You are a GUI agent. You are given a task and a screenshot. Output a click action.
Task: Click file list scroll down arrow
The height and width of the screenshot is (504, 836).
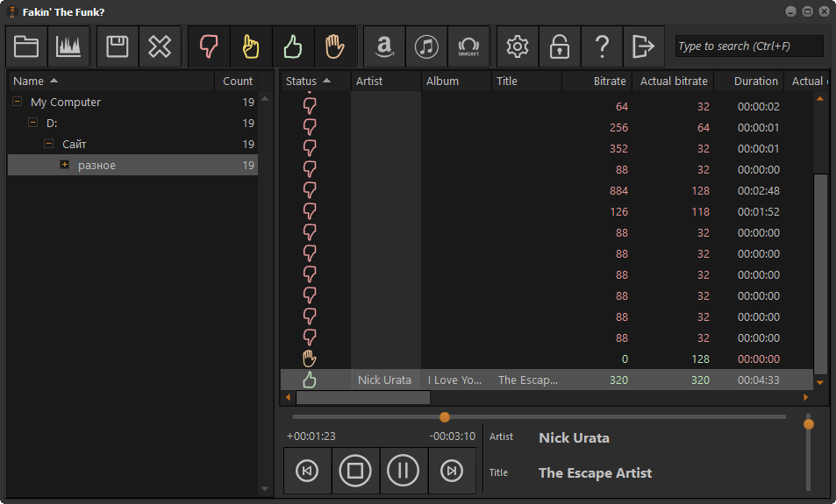click(x=820, y=382)
